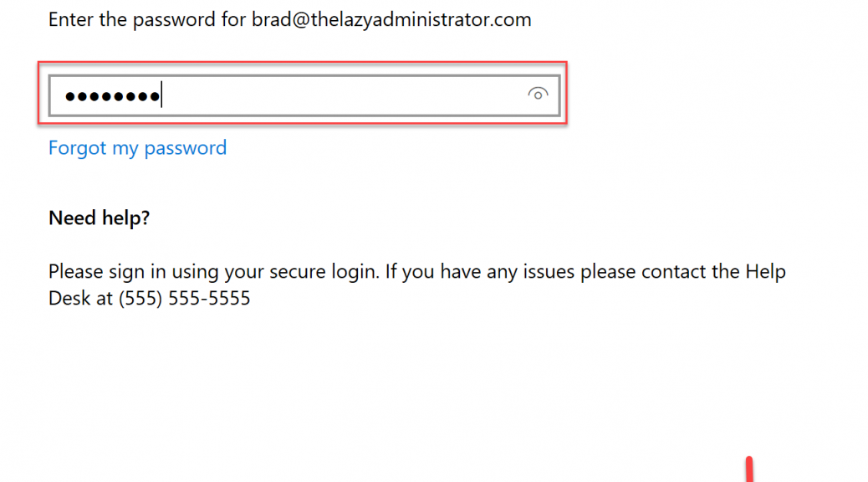This screenshot has width=868, height=482.
Task: Click the Help Desk phone number (555) 555-5555
Action: 184,298
